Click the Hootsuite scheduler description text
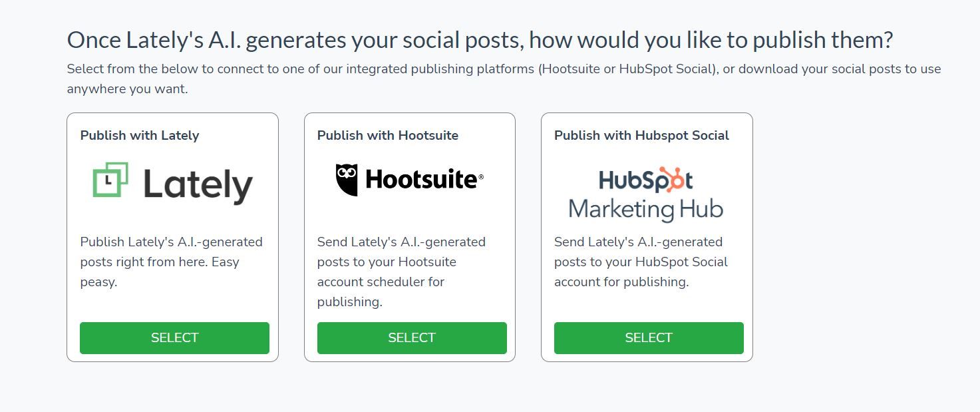The height and width of the screenshot is (412, 980). coord(399,272)
